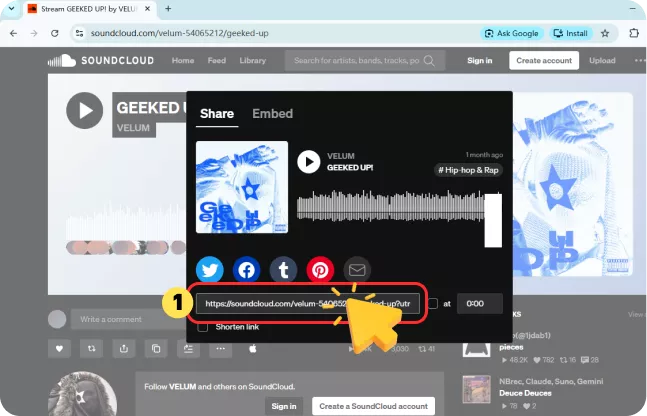Image resolution: width=647 pixels, height=416 pixels.
Task: Tick the start 'at' time checkbox
Action: [433, 304]
